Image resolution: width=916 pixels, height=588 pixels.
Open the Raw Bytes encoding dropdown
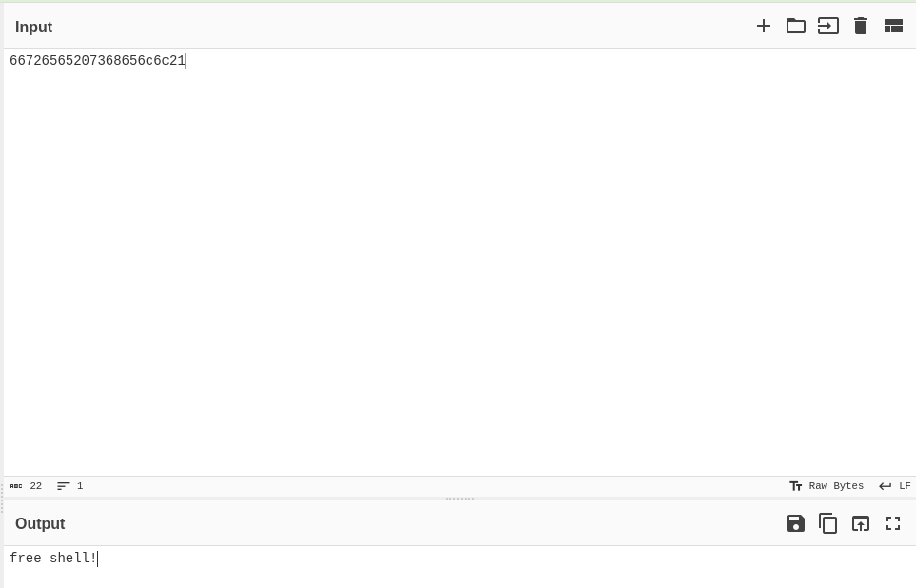[826, 486]
